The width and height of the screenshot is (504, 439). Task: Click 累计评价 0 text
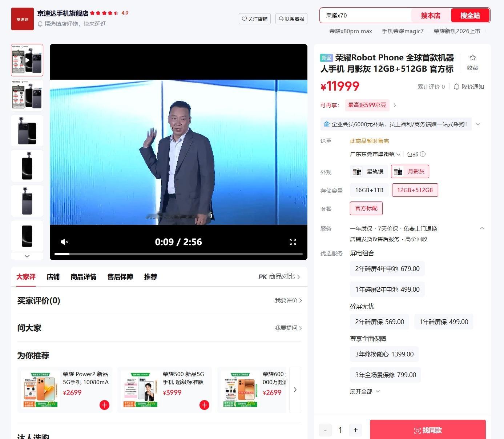pos(431,87)
